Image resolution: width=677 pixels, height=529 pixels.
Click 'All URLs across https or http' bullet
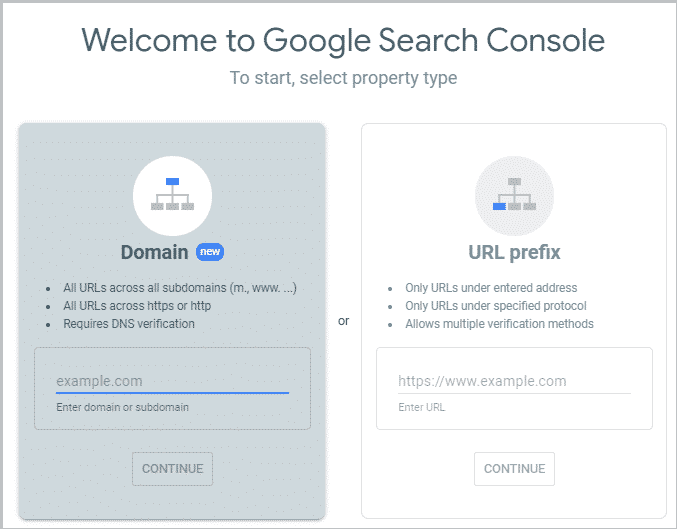click(x=137, y=306)
